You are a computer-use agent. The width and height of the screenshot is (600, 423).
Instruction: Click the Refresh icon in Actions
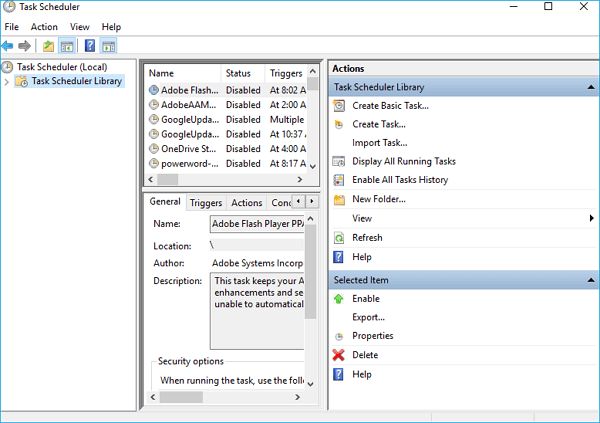click(340, 238)
